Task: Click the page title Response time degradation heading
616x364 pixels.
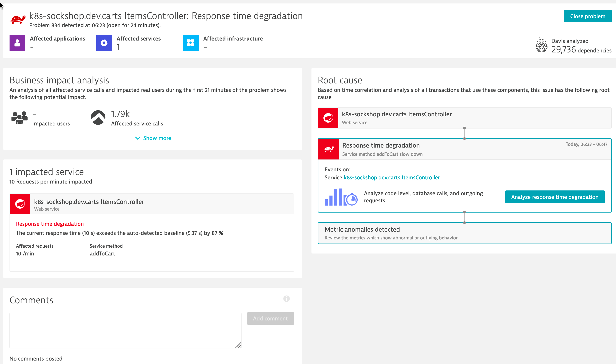Action: tap(166, 16)
